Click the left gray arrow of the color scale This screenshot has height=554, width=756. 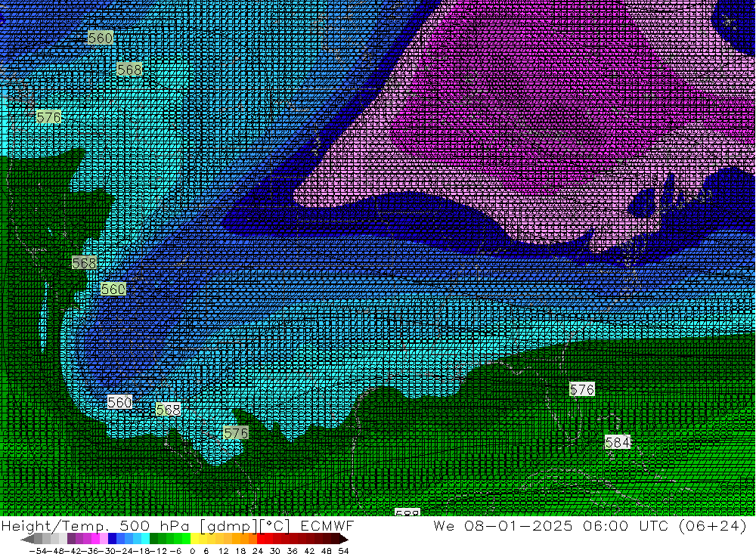[27, 538]
